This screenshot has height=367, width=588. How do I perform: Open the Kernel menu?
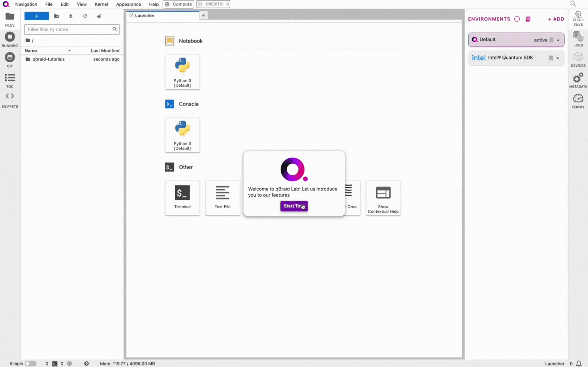pyautogui.click(x=101, y=4)
